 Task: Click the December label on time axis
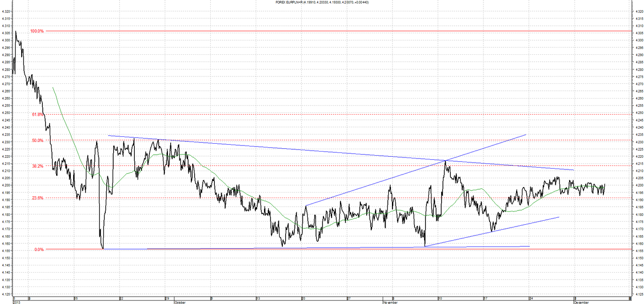coord(581,303)
